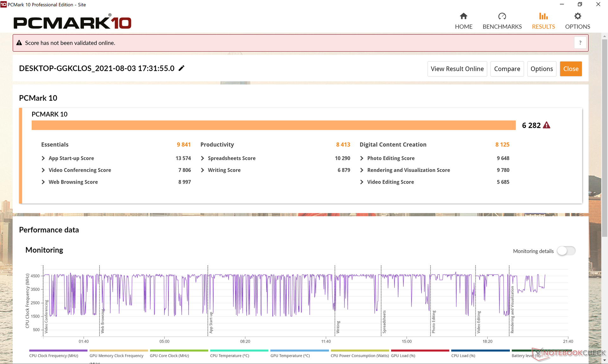The width and height of the screenshot is (608, 364).
Task: Click the pencil icon to rename result
Action: (x=181, y=68)
